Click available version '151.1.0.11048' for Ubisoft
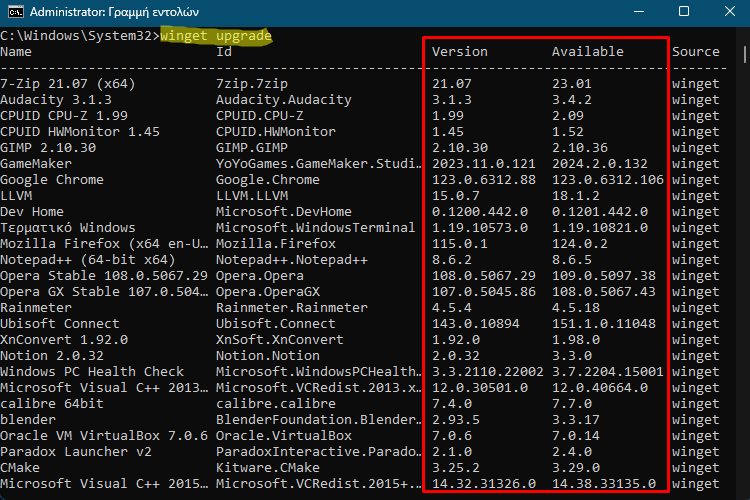The image size is (750, 500). pyautogui.click(x=604, y=324)
